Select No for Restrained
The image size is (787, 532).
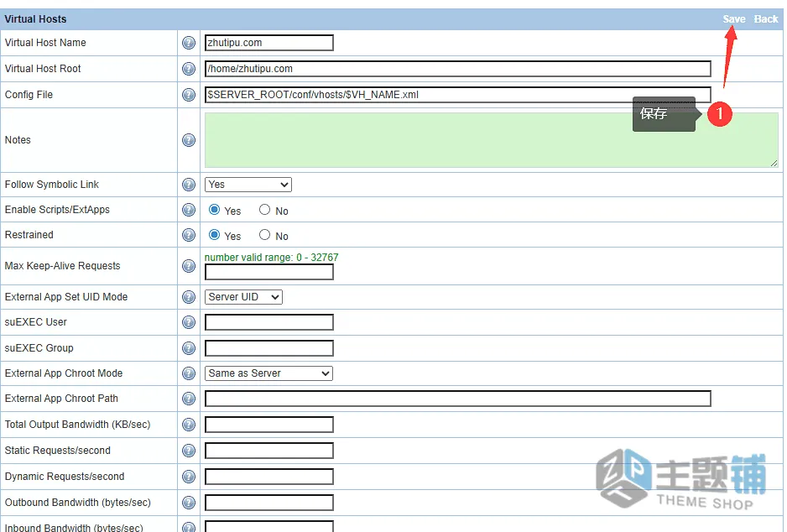tap(264, 235)
